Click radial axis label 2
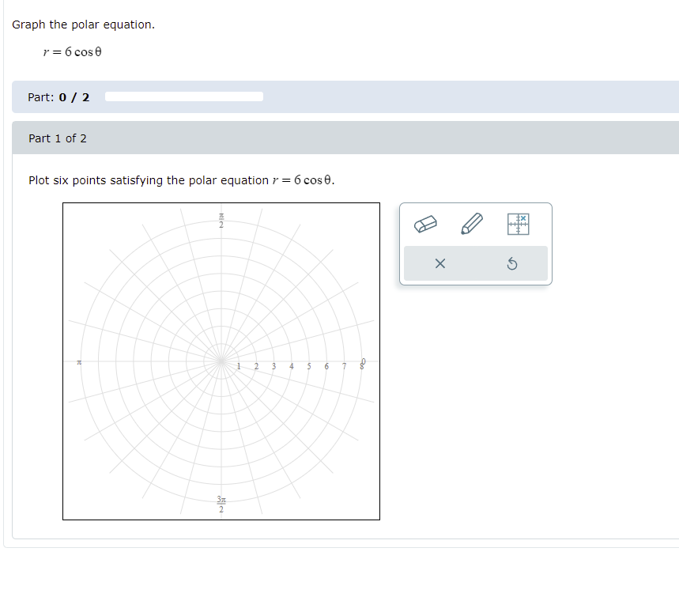 click(256, 366)
